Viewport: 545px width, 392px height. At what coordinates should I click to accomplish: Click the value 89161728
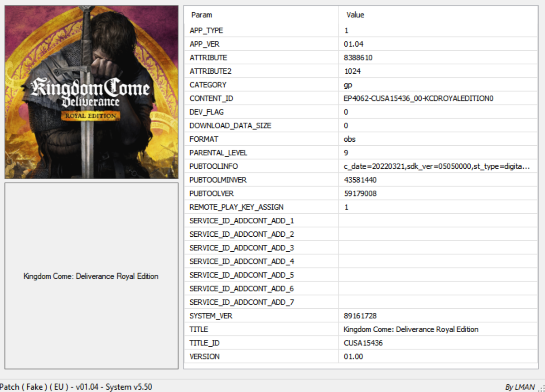point(360,316)
